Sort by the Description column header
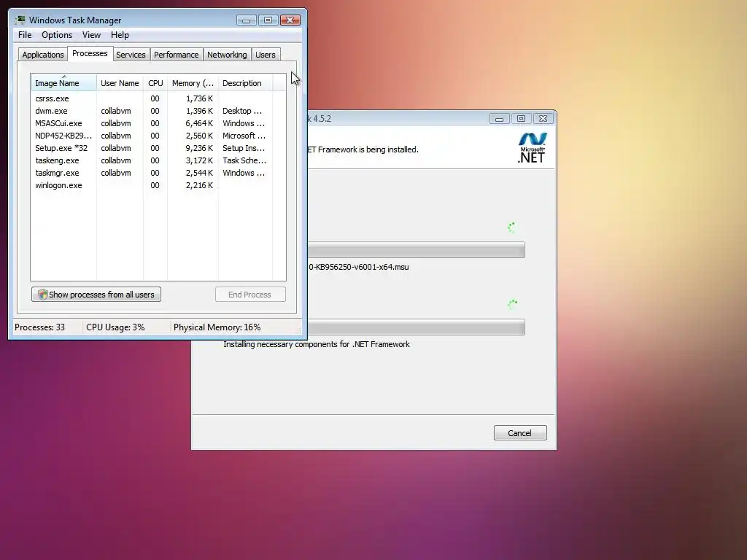This screenshot has width=747, height=560. pos(245,83)
